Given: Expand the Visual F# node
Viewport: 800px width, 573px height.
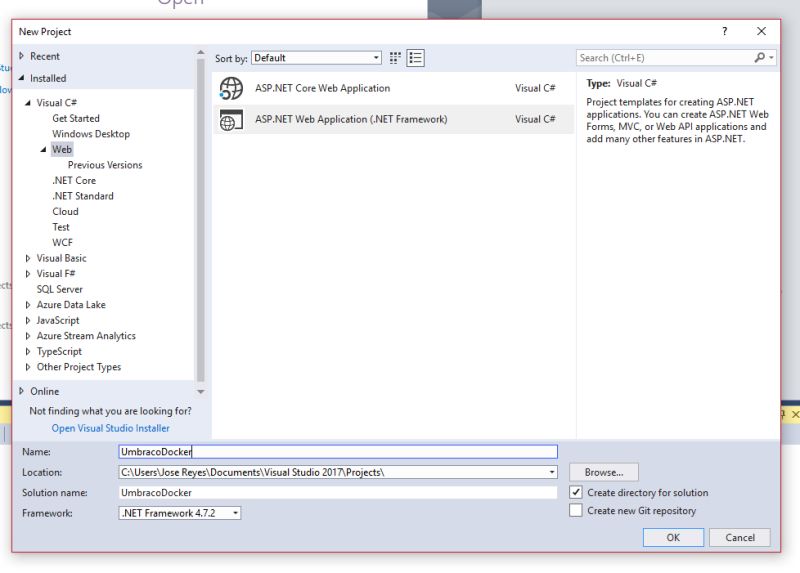Looking at the screenshot, I should pos(28,273).
